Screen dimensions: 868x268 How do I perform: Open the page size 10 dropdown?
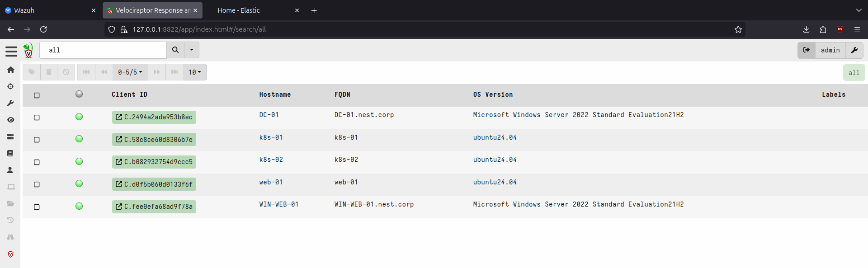(195, 72)
